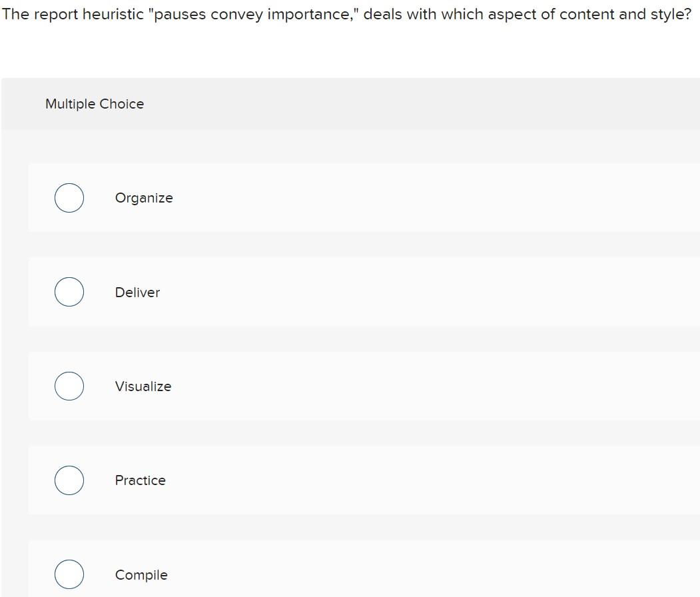
Task: Click the Compile answer text
Action: click(141, 574)
